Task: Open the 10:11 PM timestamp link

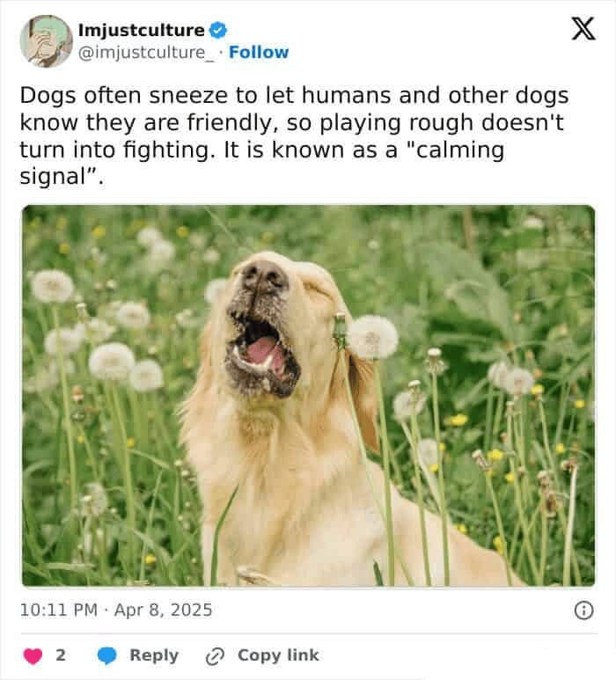Action: pos(59,610)
